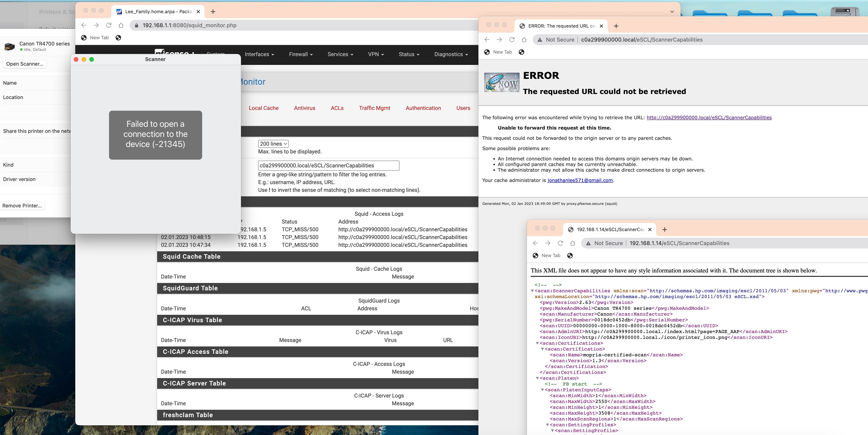Open the Diagnostics dropdown menu

451,54
